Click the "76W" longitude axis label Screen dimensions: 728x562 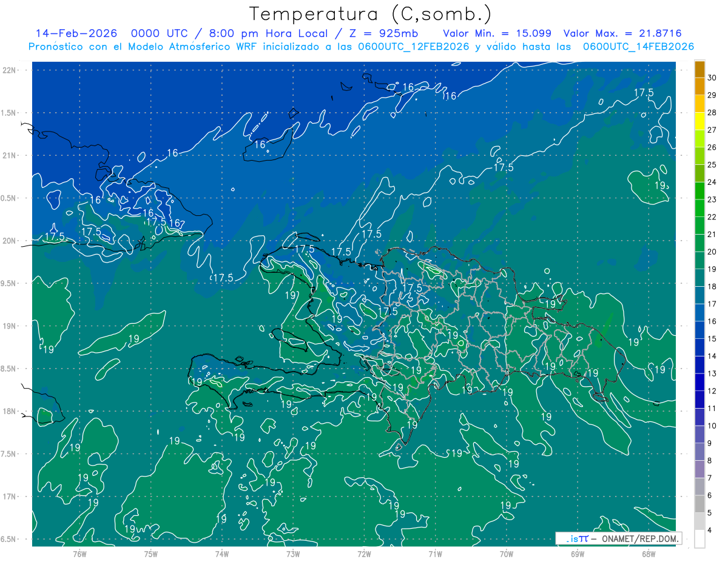(x=80, y=554)
